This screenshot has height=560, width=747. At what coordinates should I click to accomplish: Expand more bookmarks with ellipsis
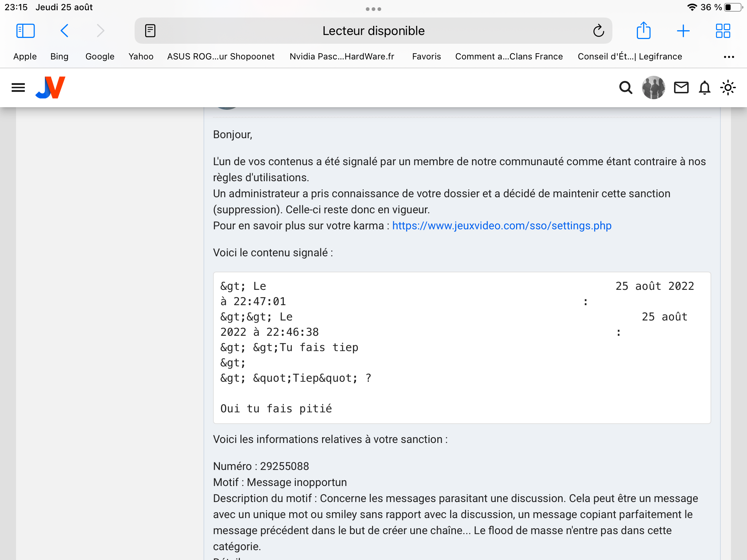coord(729,57)
